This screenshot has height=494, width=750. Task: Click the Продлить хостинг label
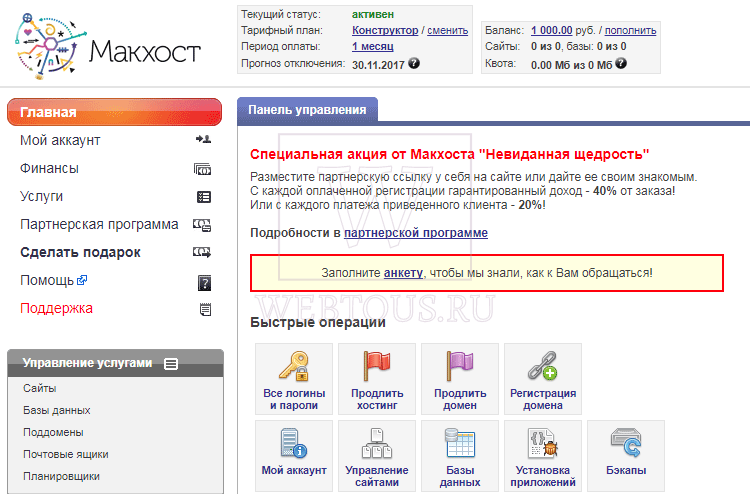point(377,399)
